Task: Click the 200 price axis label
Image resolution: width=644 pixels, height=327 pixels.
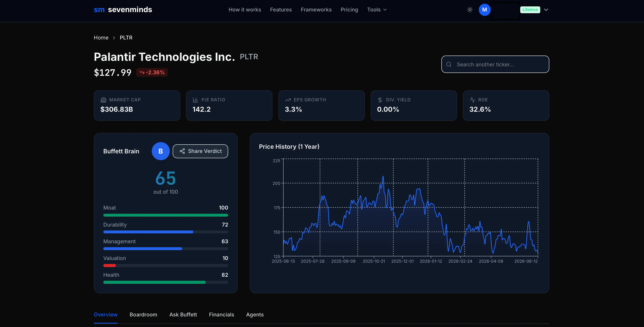Action: [276, 183]
